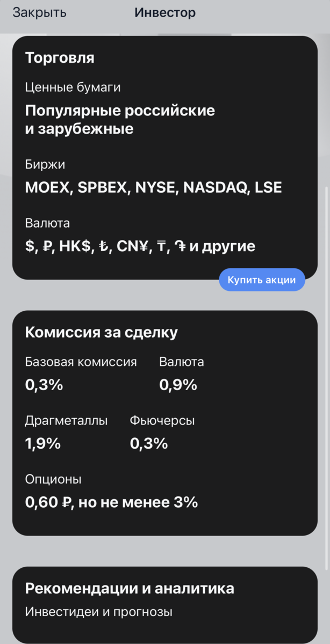
Task: Open the Комиссия за сделку card heading
Action: click(x=102, y=332)
